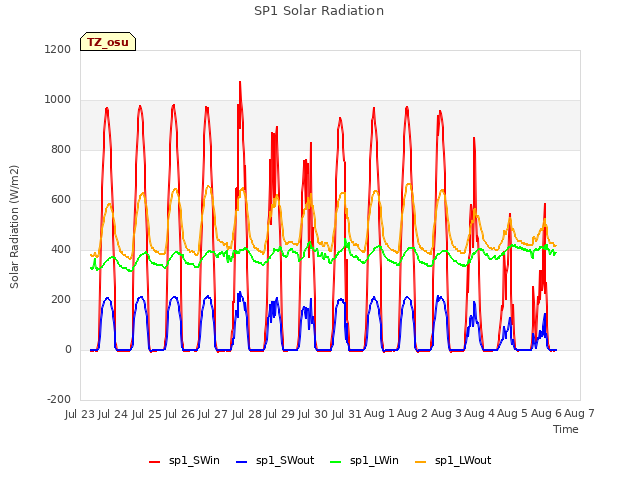Click the blue sp1_SWout legend color marker
Screen dimensions: 640x480
click(x=242, y=462)
